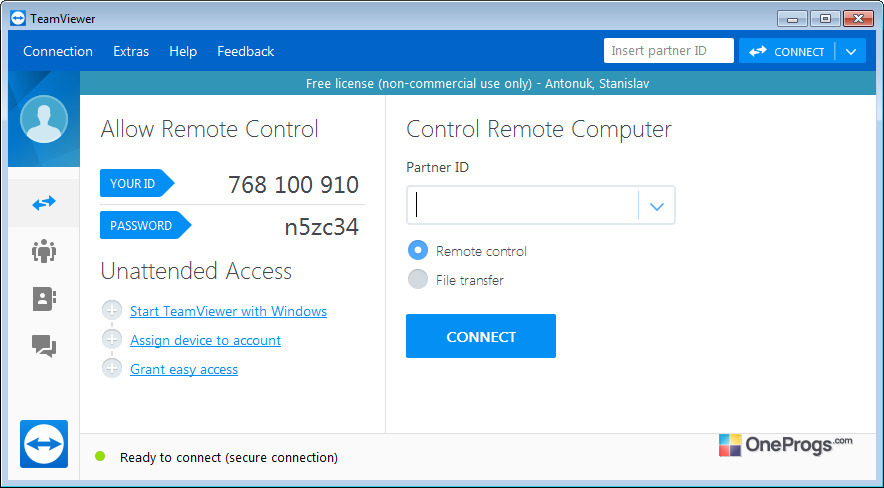The height and width of the screenshot is (488, 884).
Task: Open Grant easy access link
Action: coord(184,369)
